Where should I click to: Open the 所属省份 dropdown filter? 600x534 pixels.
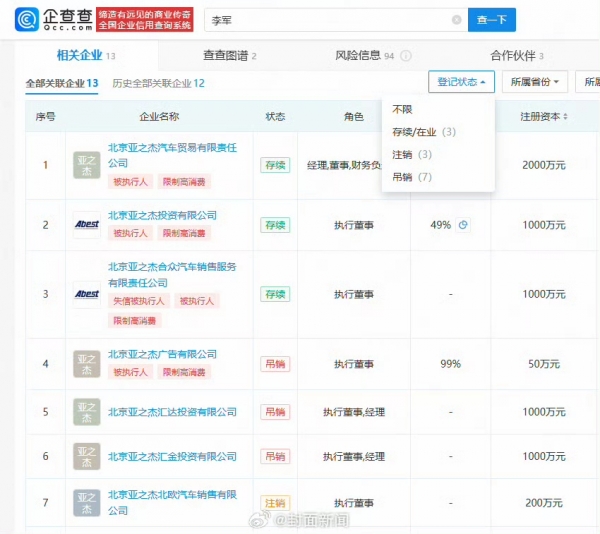535,82
